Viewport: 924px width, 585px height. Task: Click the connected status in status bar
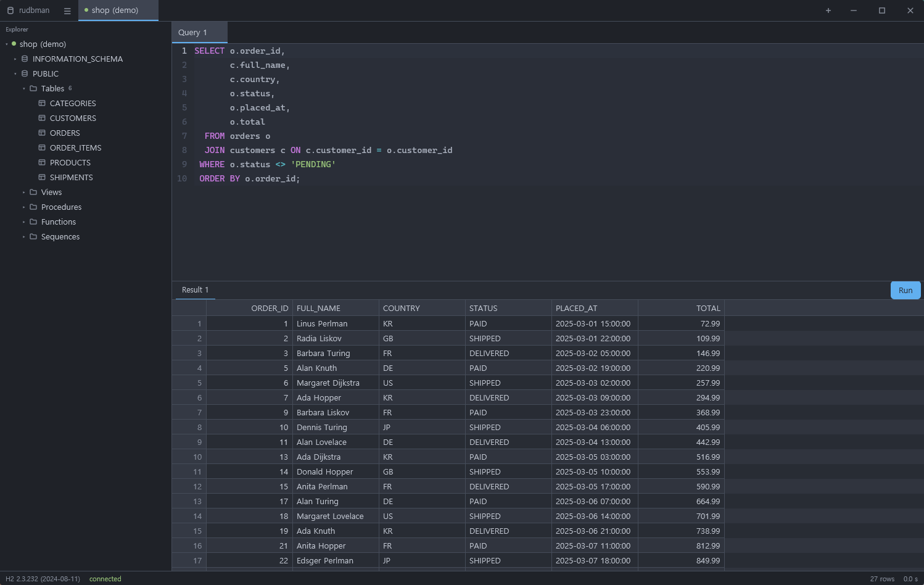105,579
